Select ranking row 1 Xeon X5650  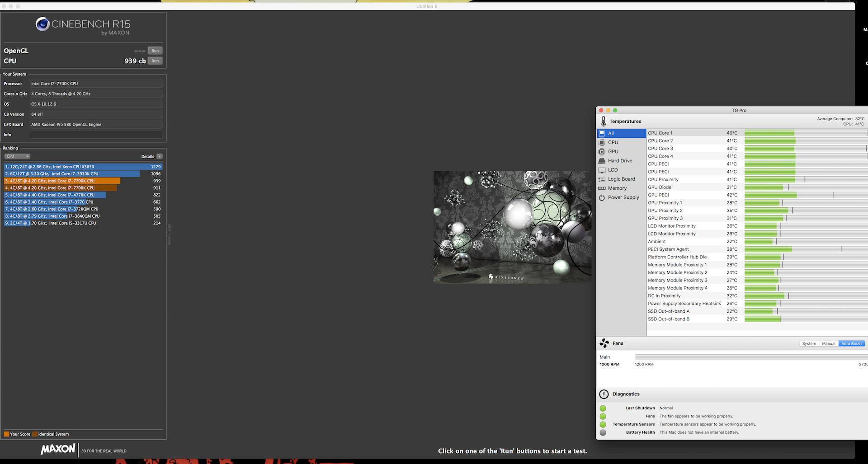83,167
